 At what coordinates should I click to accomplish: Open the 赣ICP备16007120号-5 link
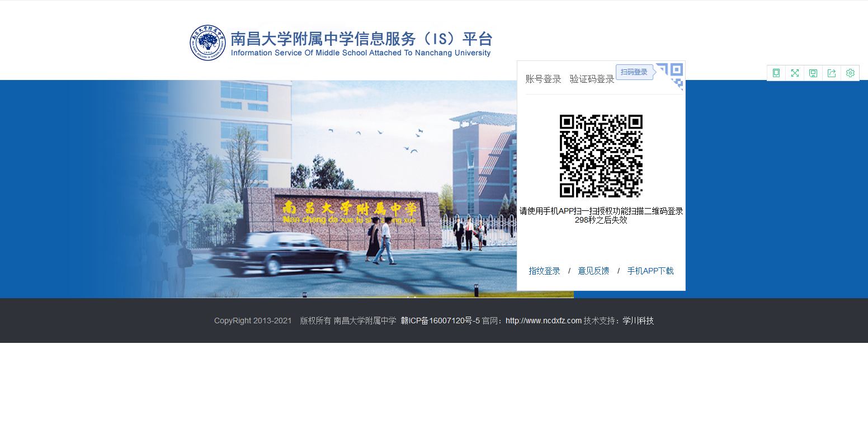coord(440,321)
